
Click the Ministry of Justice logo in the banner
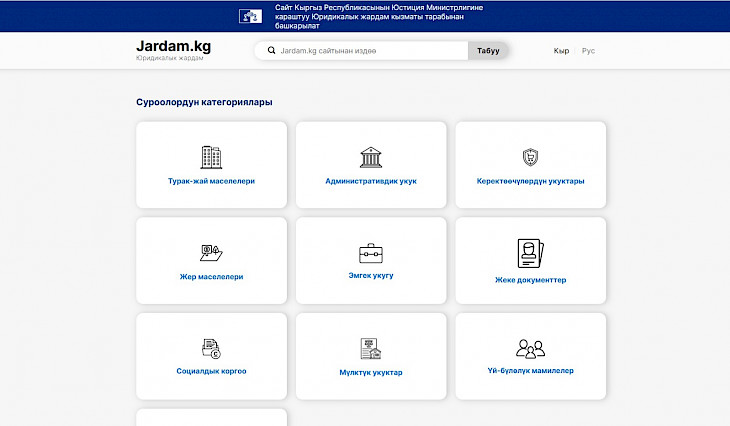250,16
